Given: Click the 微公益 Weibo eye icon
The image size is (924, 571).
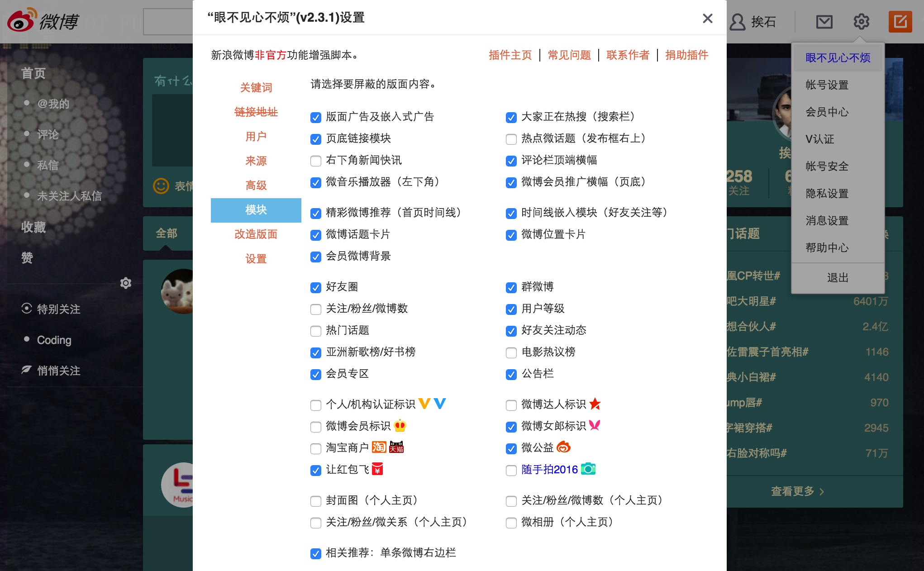Looking at the screenshot, I should (563, 447).
